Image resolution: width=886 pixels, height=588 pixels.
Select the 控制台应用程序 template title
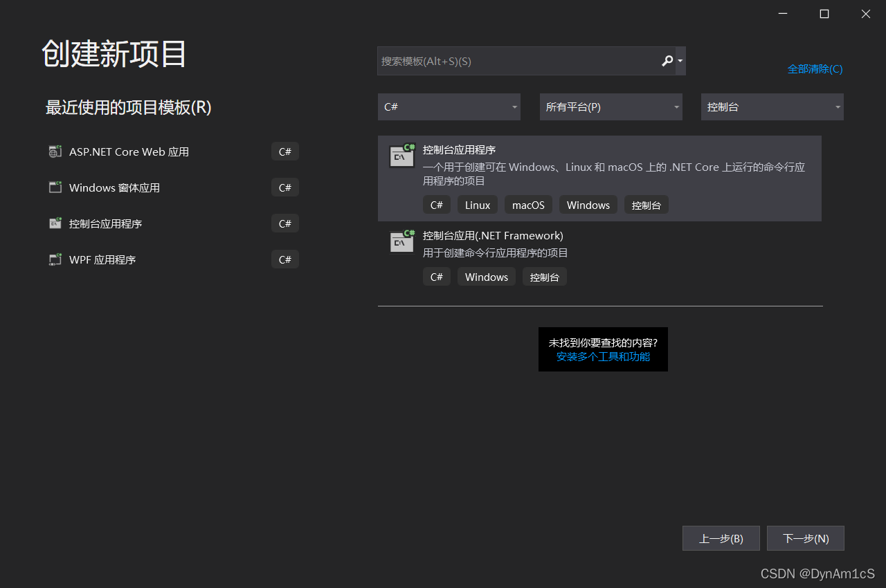tap(459, 149)
